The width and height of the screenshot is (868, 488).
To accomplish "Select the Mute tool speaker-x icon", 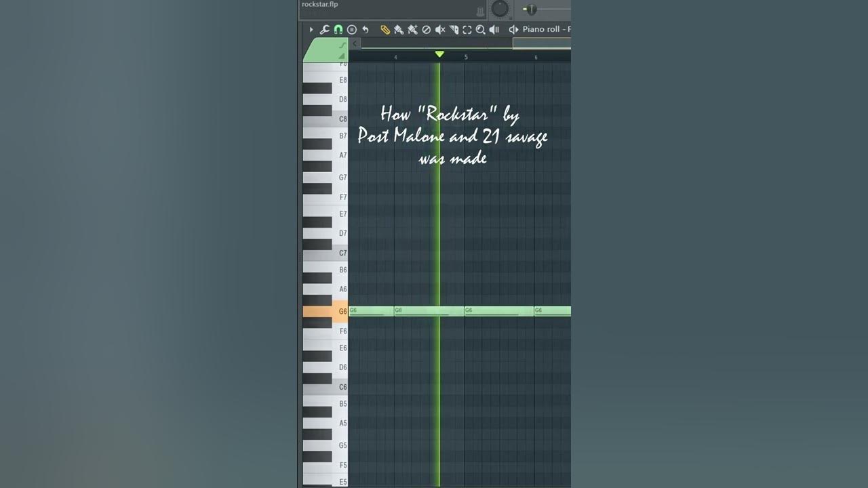I will [440, 29].
